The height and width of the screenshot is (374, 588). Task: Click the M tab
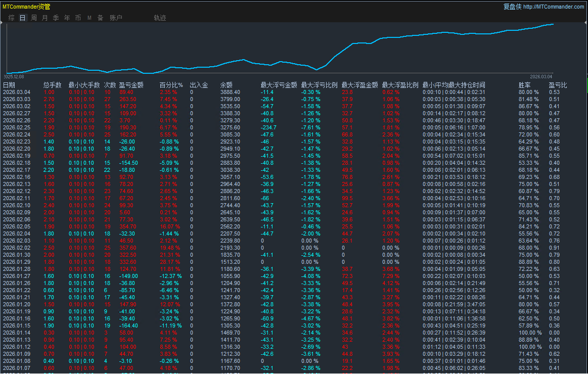tap(89, 18)
